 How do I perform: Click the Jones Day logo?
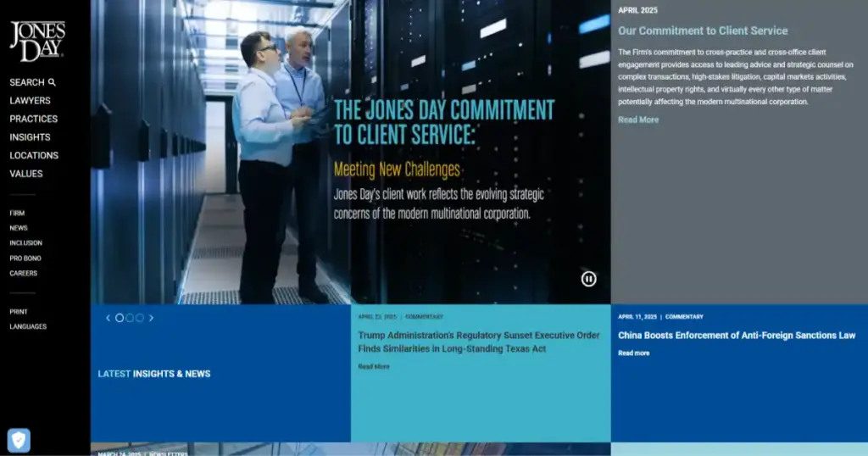pos(37,42)
